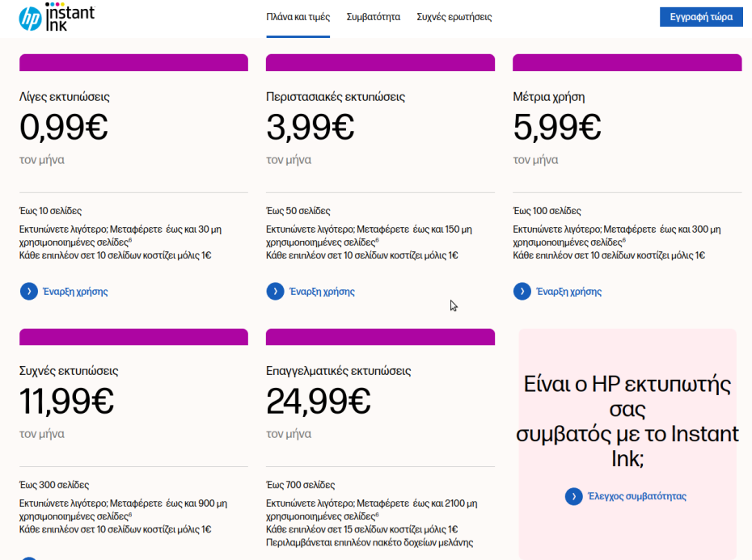Switch to the Συμβατότητα tab

tap(373, 17)
